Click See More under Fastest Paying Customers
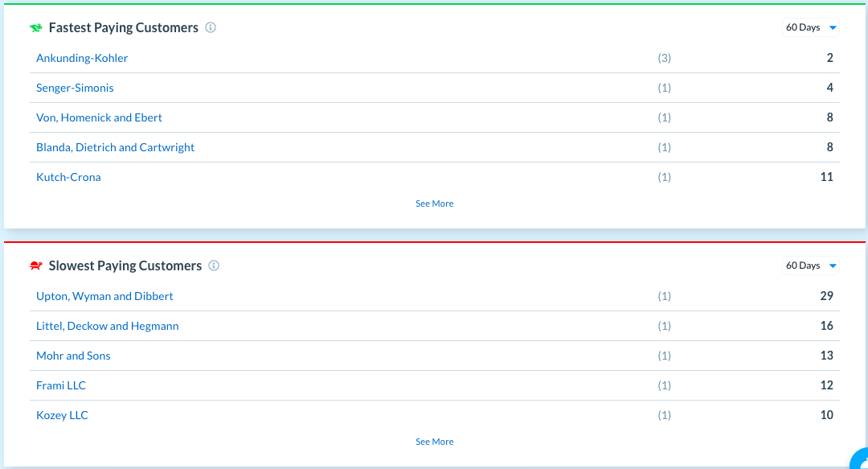 434,204
